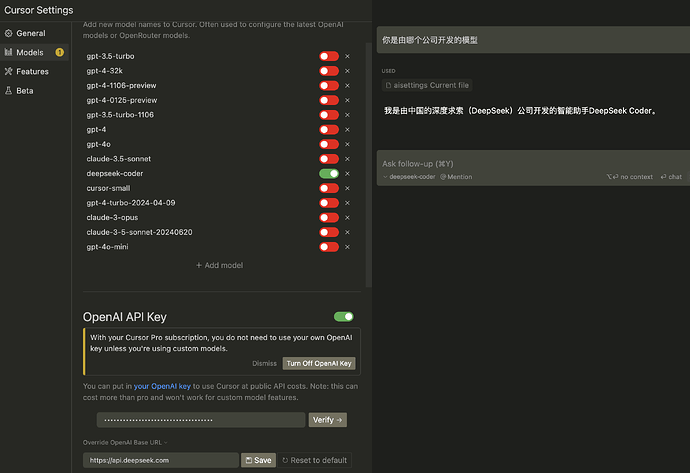Enable the cursor-small model
The height and width of the screenshot is (473, 690).
(329, 188)
